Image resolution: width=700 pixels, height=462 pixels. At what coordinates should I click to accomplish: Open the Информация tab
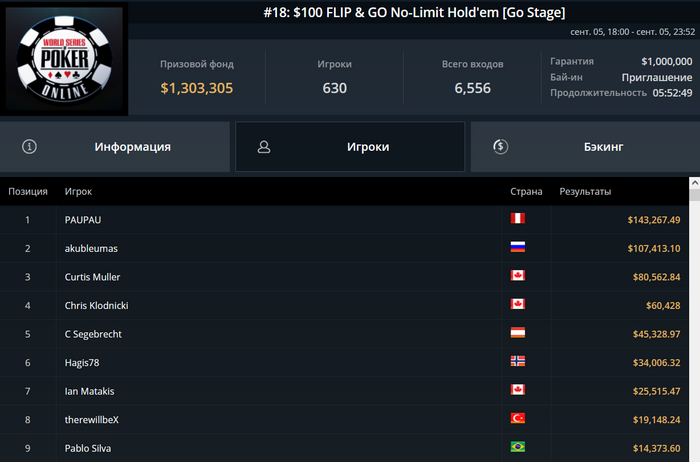coord(115,147)
